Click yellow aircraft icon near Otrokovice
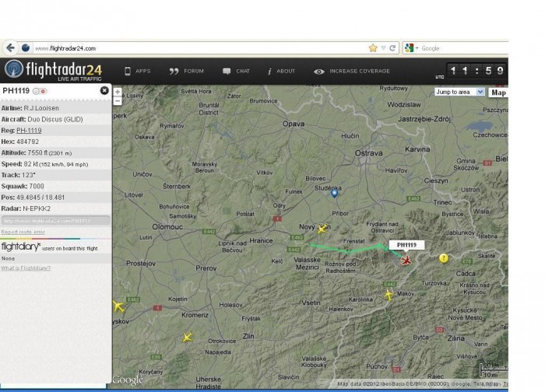Screen dimensions: 545x392 (x=188, y=337)
